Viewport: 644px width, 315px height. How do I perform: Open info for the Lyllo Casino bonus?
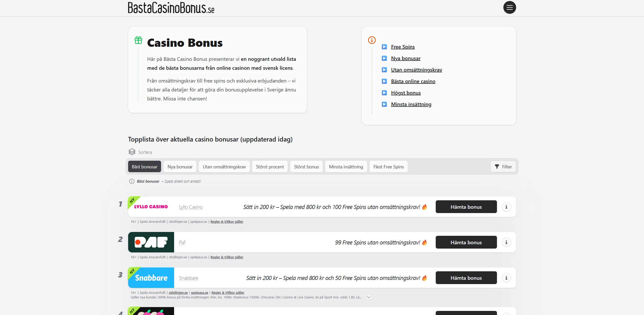tap(506, 207)
